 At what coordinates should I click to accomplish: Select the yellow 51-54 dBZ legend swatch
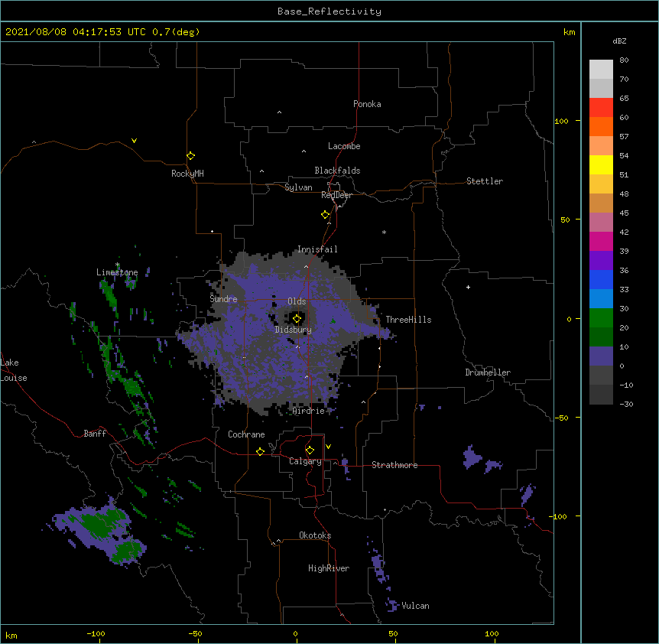601,164
